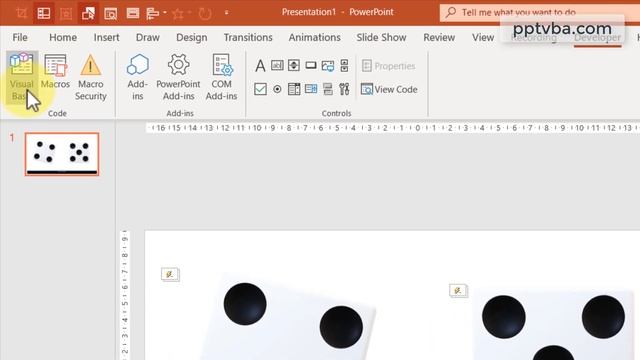Open Macro Security settings
This screenshot has width=640, height=360.
(91, 78)
